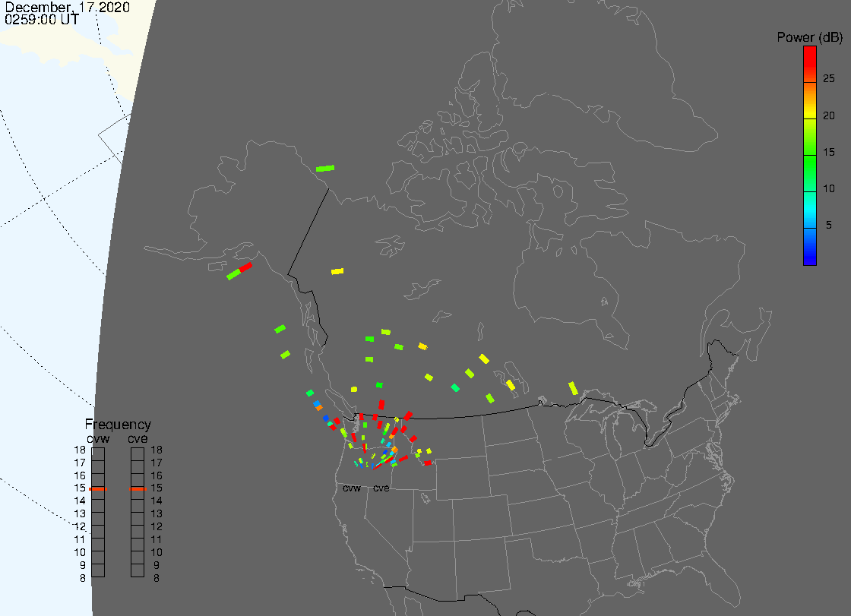Screen dimensions: 851x616
Task: Click the 18 label right of cve scale
Action: tap(157, 450)
